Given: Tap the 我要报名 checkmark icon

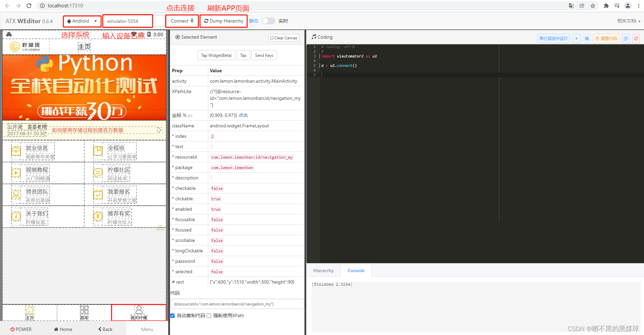Looking at the screenshot, I should tap(98, 195).
